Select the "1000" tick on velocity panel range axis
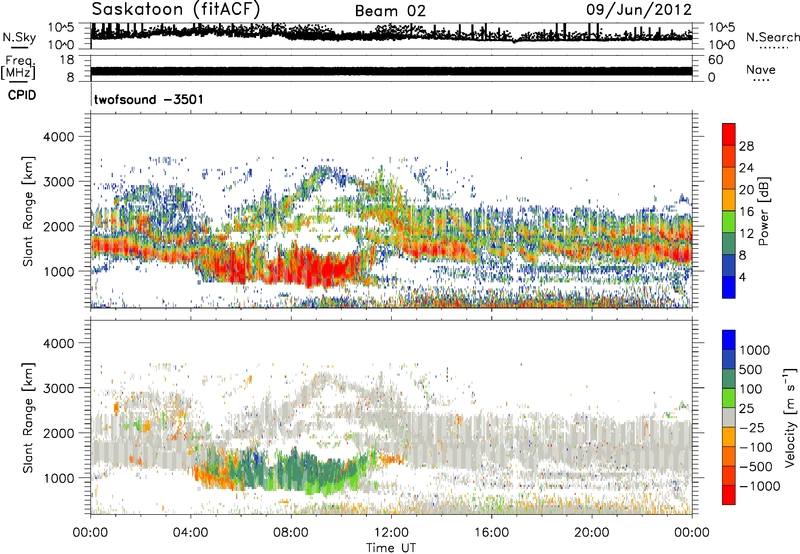Viewport: 800px width, 554px height. pyautogui.click(x=59, y=478)
